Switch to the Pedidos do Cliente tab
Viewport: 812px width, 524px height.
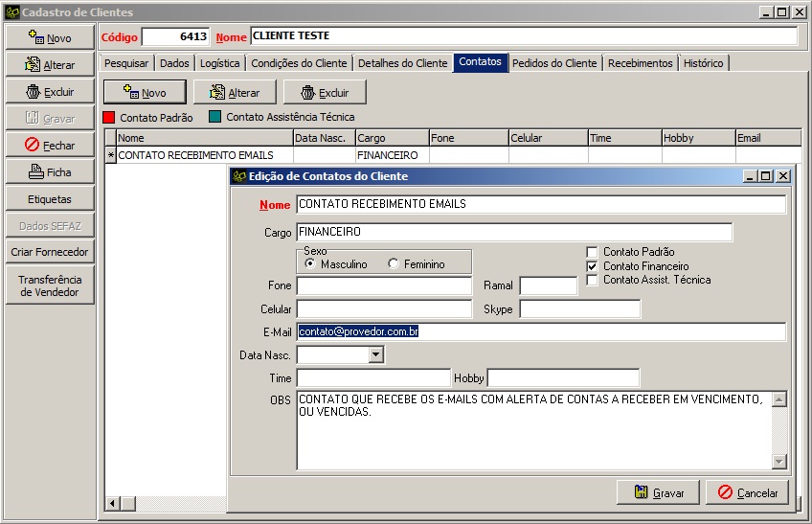554,63
